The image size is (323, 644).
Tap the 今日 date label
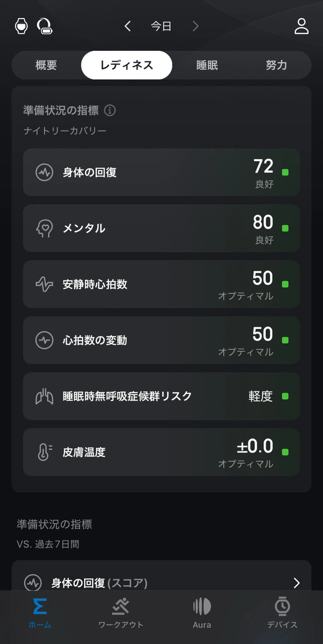(x=161, y=26)
